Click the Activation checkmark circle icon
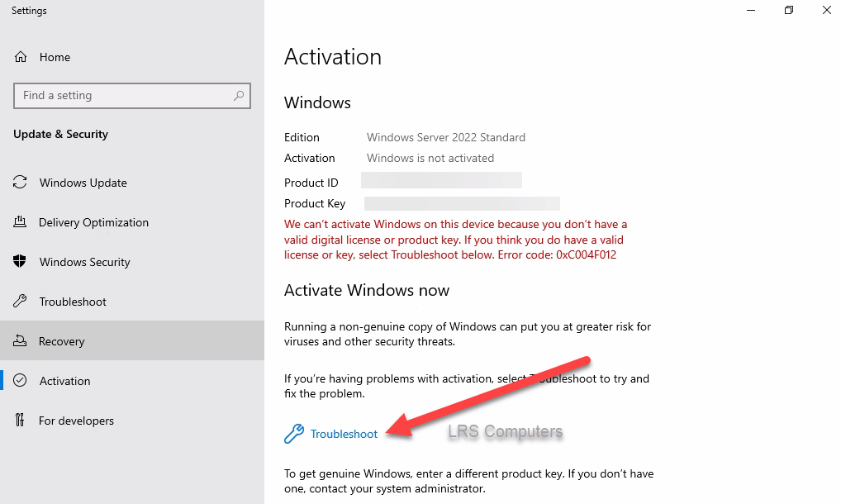Viewport: 841px width, 504px height. (21, 381)
